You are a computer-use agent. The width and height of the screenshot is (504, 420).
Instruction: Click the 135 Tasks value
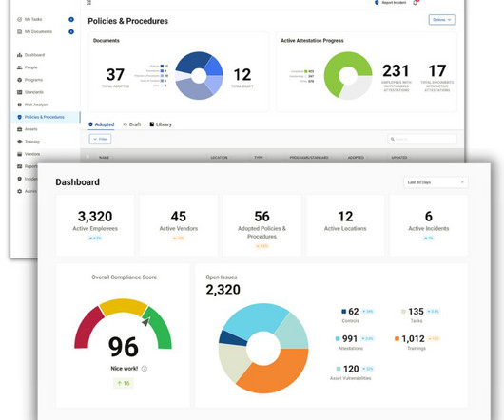(x=416, y=311)
